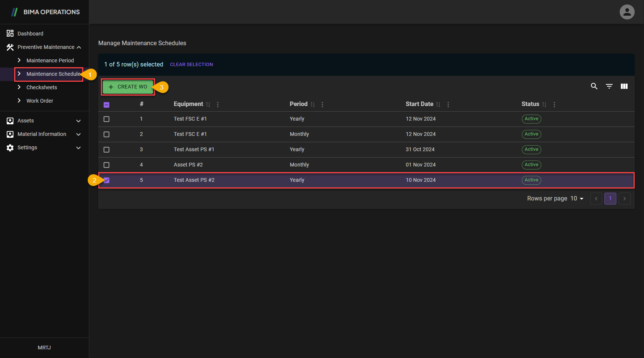Open the Status column options menu
Image resolution: width=644 pixels, height=358 pixels.
click(554, 105)
